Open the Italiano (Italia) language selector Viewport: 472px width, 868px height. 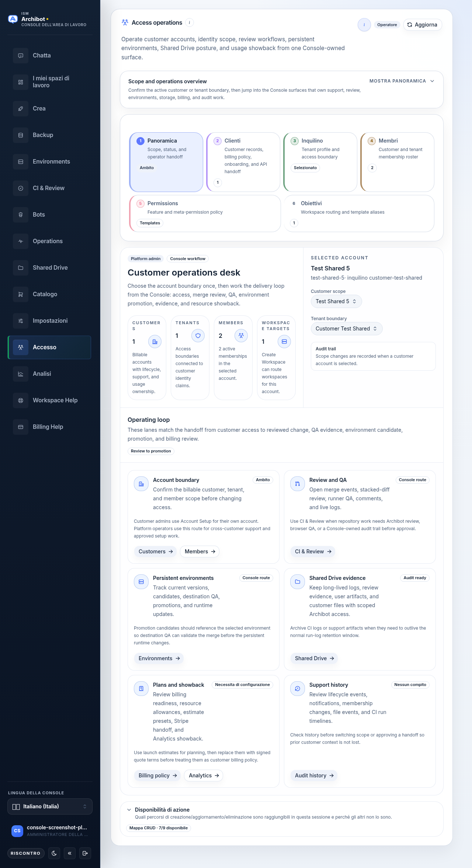[x=50, y=806]
